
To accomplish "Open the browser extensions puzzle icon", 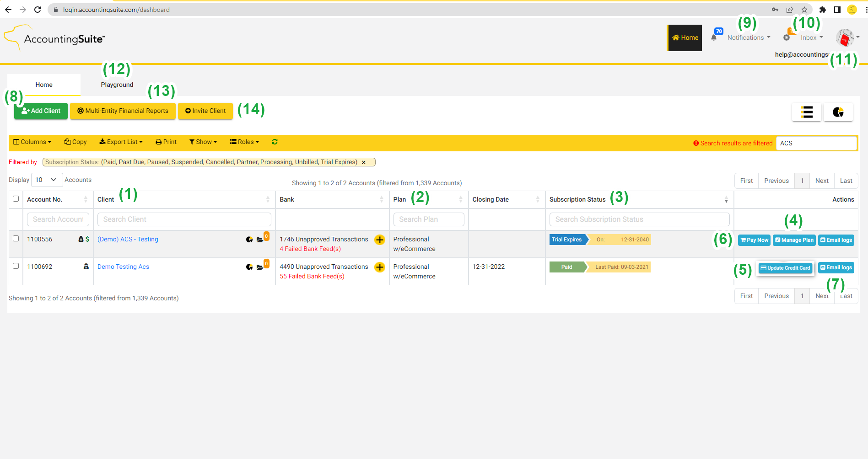I will coord(823,10).
